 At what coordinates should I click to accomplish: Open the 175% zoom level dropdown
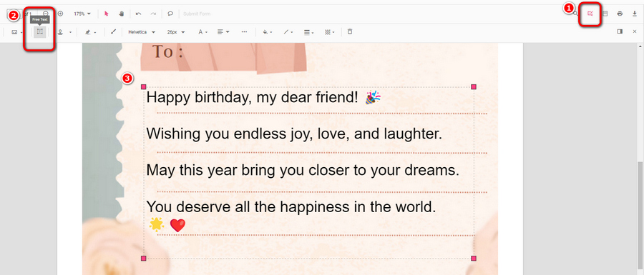[82, 14]
